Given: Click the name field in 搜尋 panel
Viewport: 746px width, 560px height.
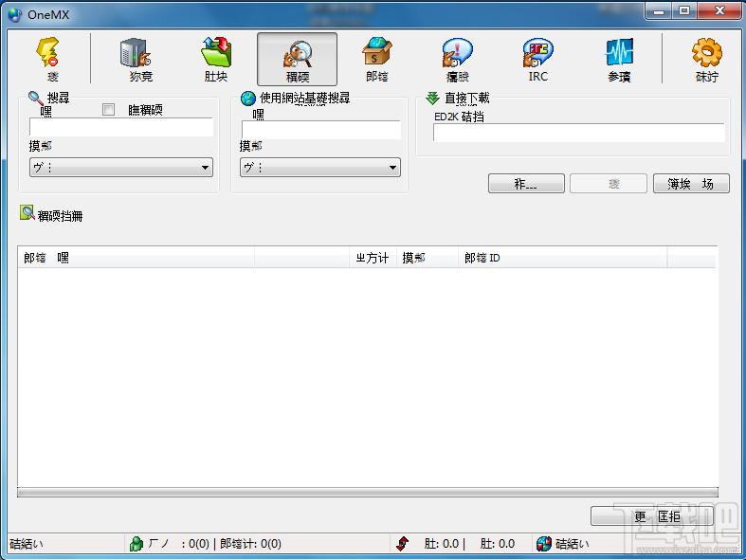Looking at the screenshot, I should (x=121, y=128).
